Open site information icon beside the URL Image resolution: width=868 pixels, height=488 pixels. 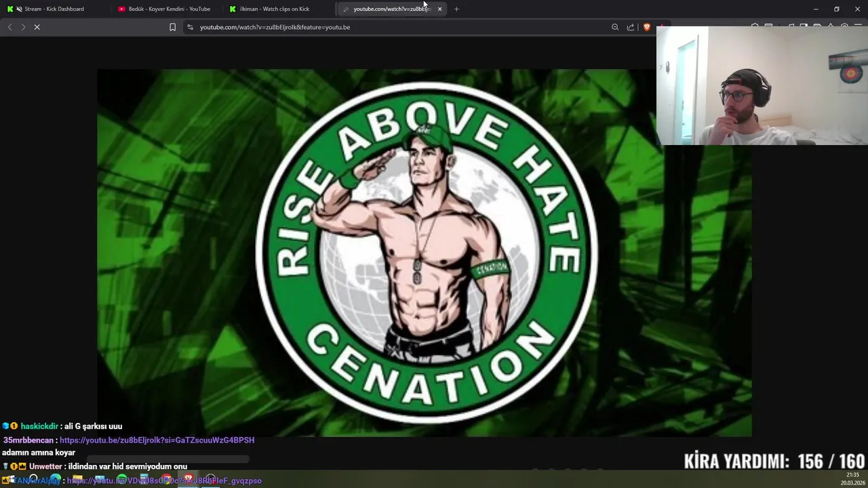pos(190,27)
